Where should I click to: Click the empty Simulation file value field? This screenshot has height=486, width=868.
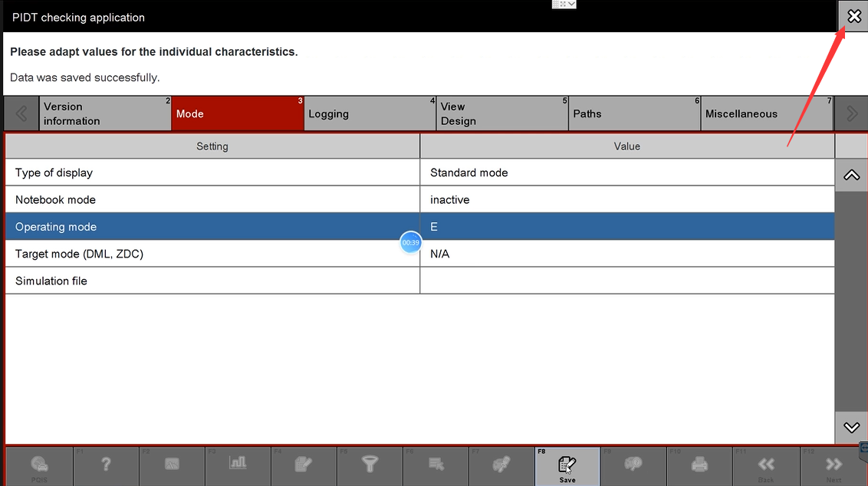pos(626,281)
